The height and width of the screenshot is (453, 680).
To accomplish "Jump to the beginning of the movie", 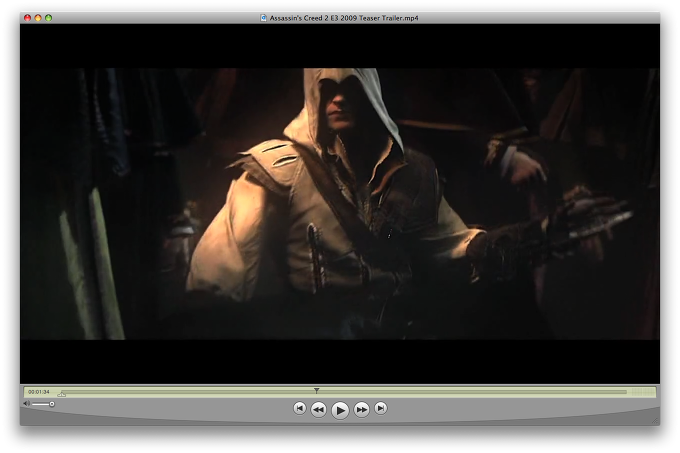I will 300,408.
